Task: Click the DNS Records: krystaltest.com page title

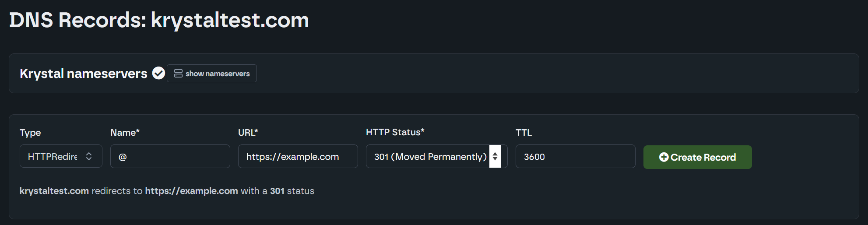Action: coord(159,20)
